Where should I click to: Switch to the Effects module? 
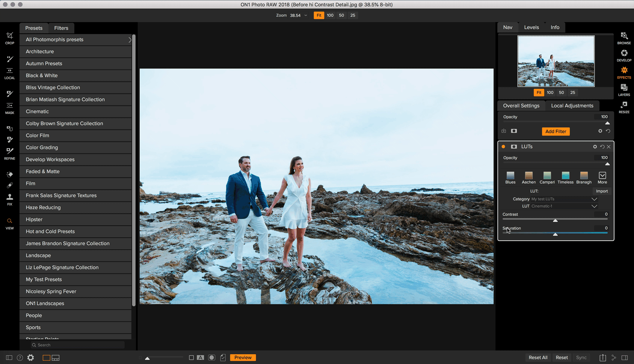[x=624, y=73]
